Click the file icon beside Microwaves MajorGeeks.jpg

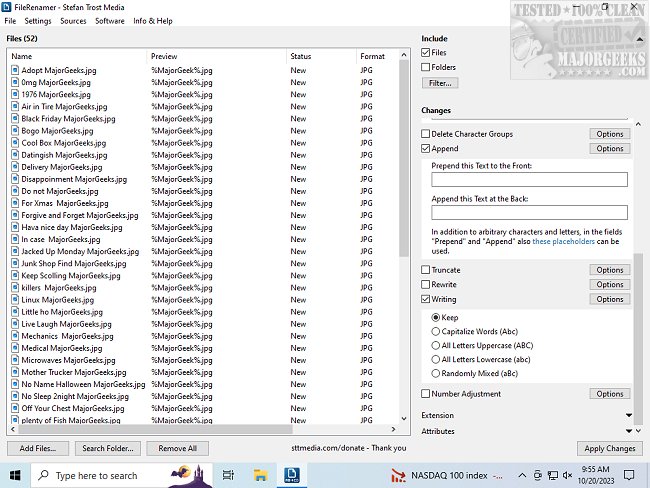[15, 360]
